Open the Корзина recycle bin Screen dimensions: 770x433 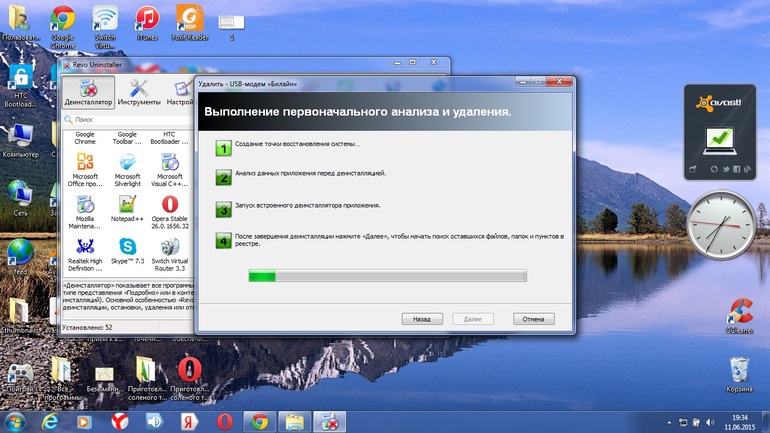(x=739, y=370)
